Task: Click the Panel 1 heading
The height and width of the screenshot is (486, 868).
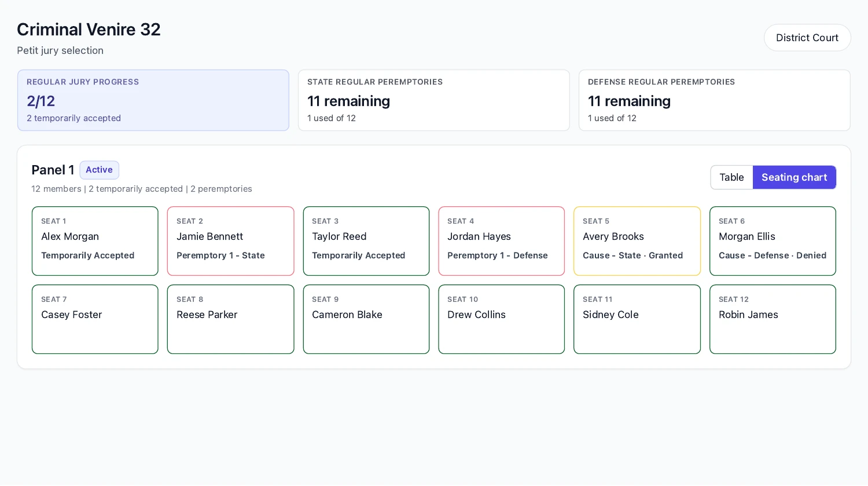Action: [53, 170]
